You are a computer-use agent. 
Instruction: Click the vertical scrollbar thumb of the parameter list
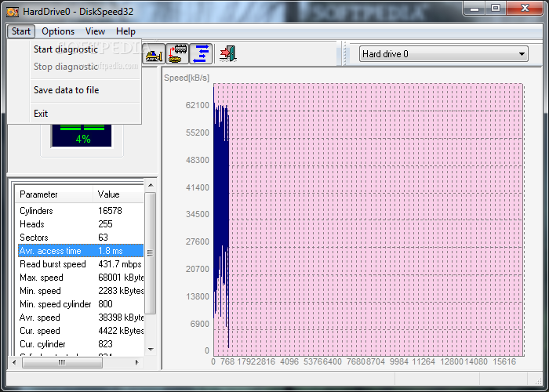[x=151, y=253]
